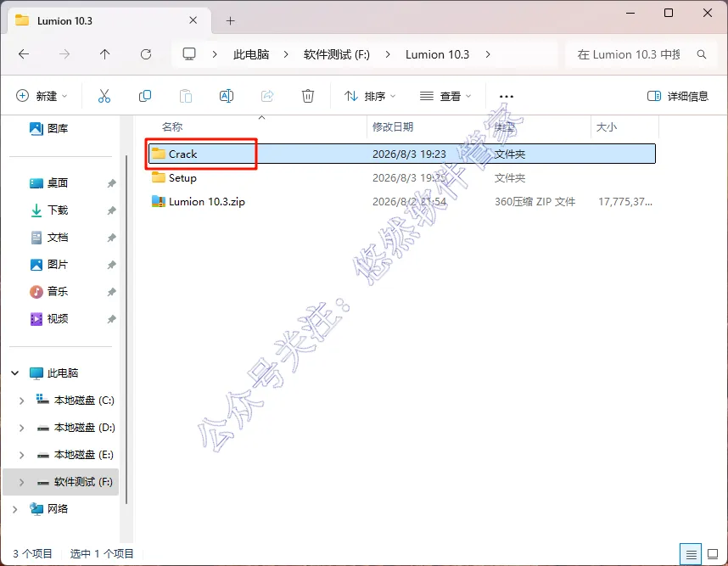The height and width of the screenshot is (566, 728).
Task: Switch to details list view icon
Action: point(691,554)
